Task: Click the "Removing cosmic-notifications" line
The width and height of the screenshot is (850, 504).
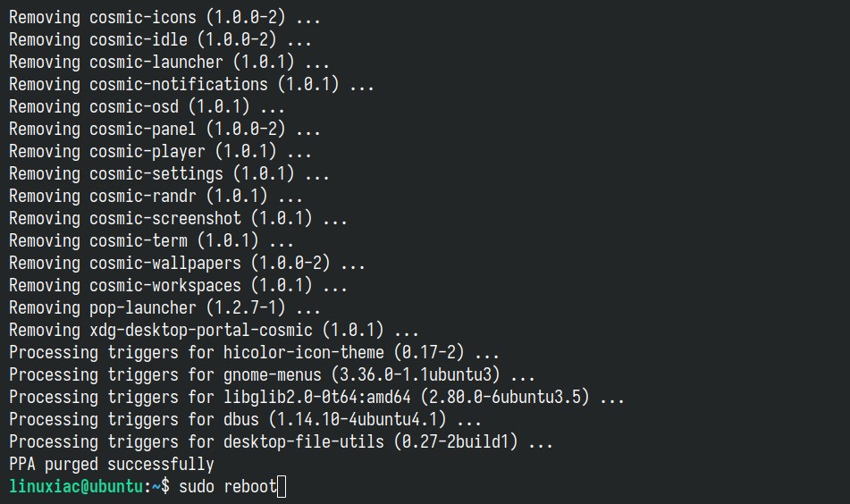Action: [x=192, y=85]
